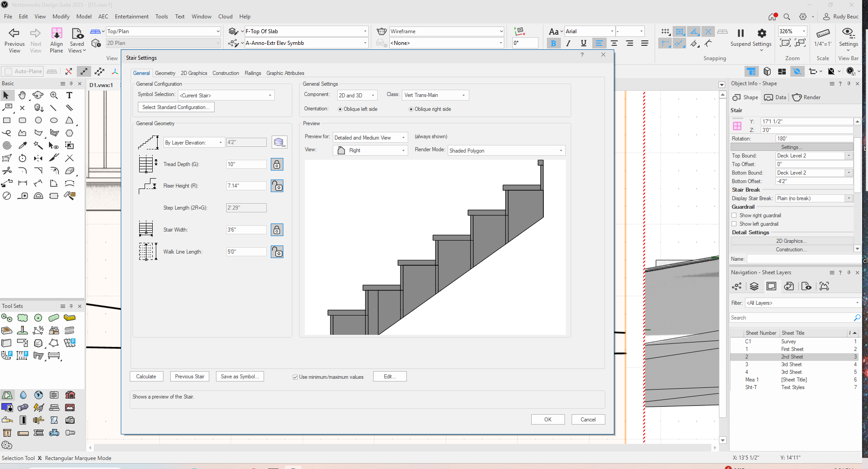Click the lock icon beside Riser Height
This screenshot has height=469, width=868.
(277, 186)
